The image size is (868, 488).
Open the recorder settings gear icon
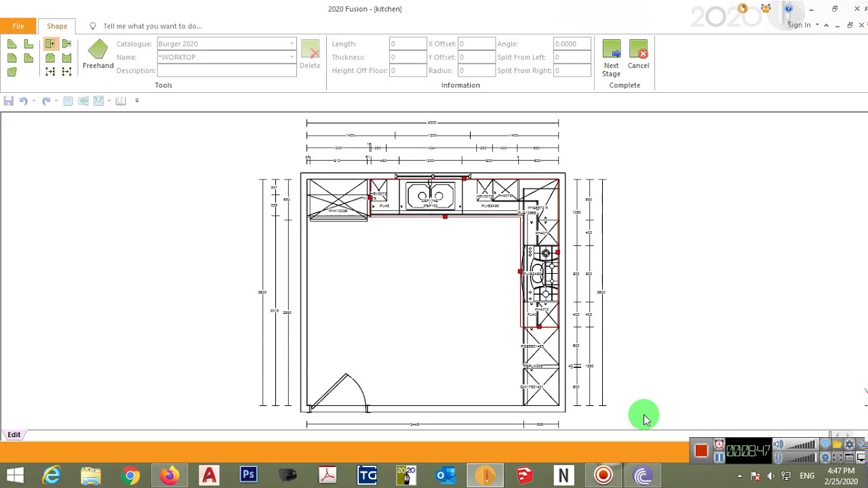pos(850,444)
